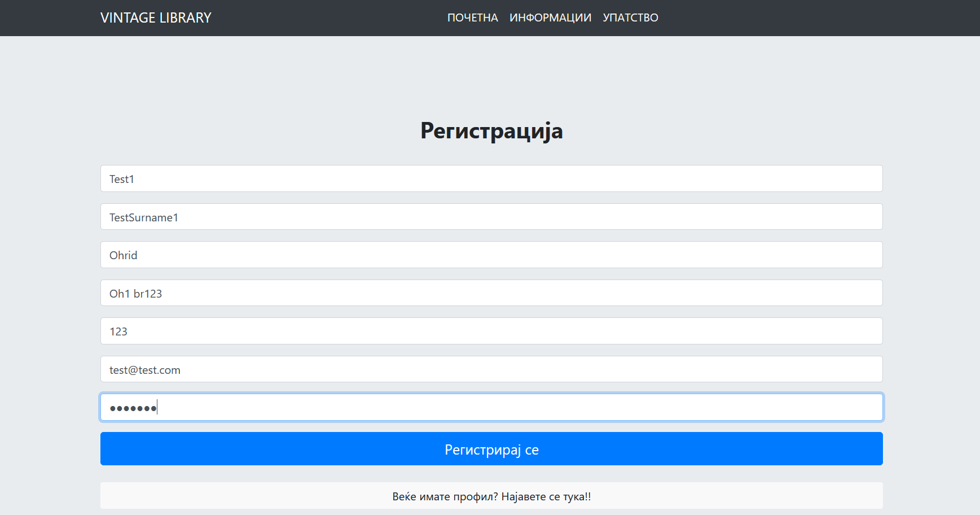The height and width of the screenshot is (515, 980).
Task: Click the Веќе имате профил? question text
Action: tap(445, 497)
